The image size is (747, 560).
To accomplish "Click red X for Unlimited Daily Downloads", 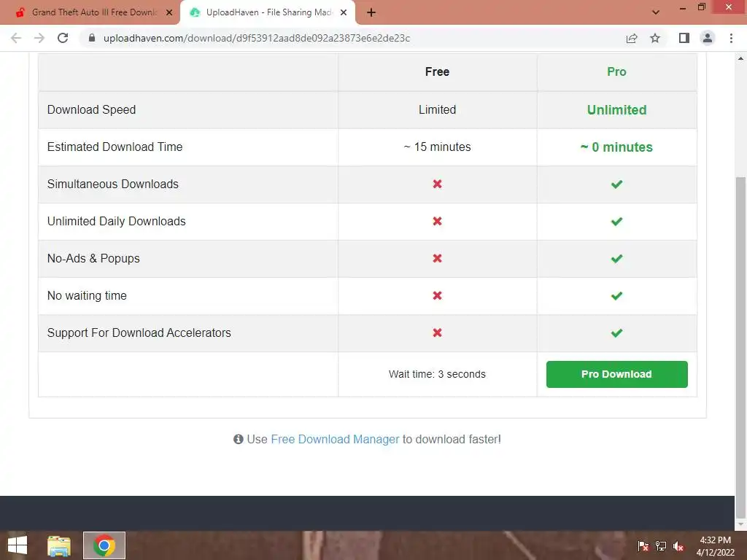I will pos(438,221).
